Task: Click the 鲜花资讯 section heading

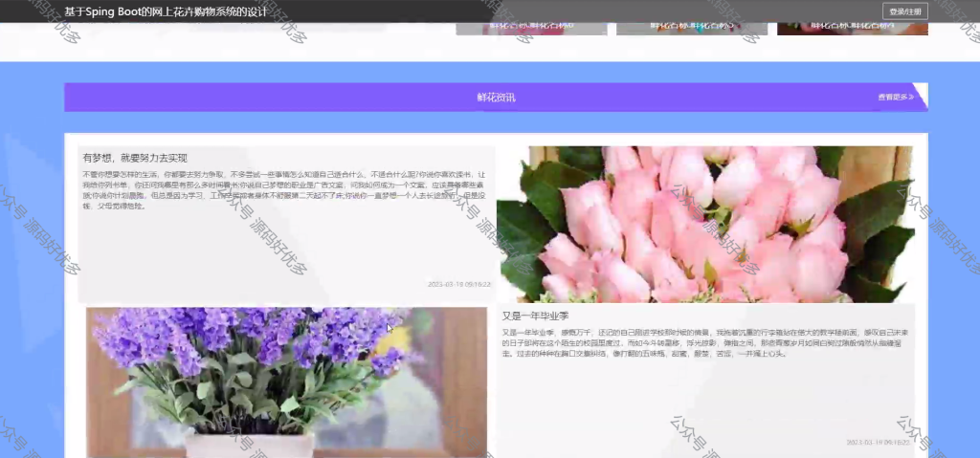Action: point(497,97)
